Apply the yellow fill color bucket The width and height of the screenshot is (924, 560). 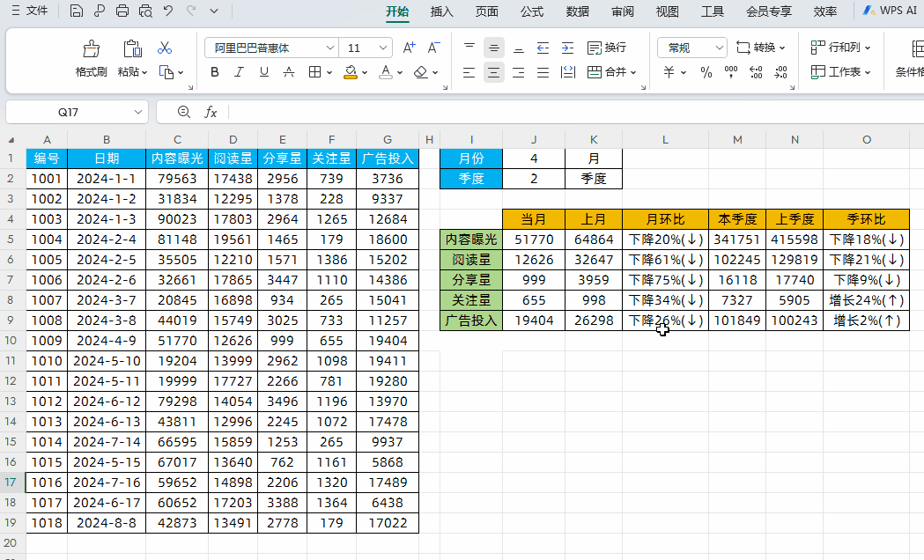[x=351, y=72]
